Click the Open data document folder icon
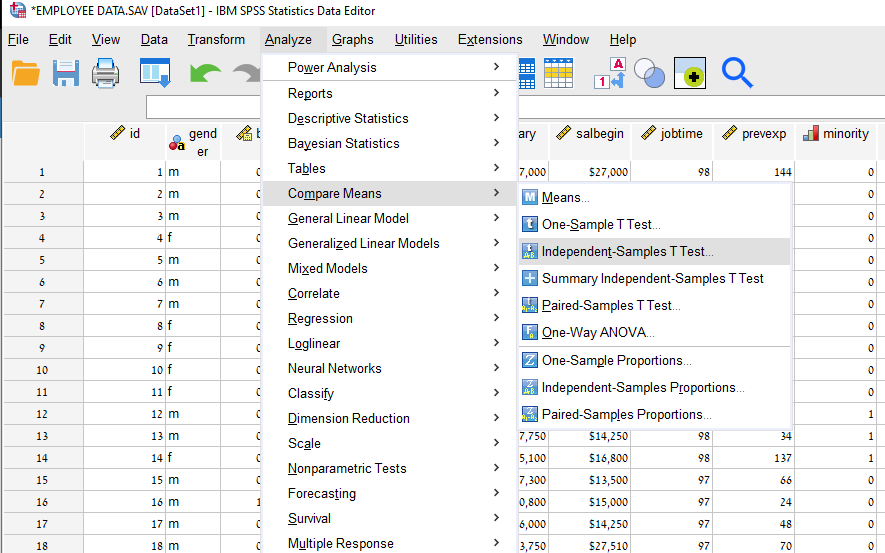Viewport: 885px width, 553px height. [x=25, y=73]
